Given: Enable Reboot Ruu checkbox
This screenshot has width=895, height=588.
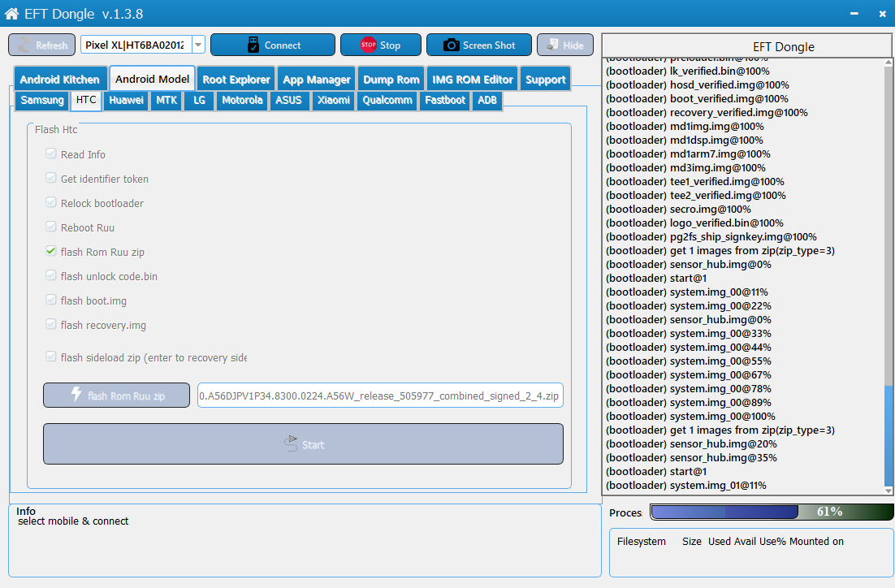Looking at the screenshot, I should tap(51, 227).
